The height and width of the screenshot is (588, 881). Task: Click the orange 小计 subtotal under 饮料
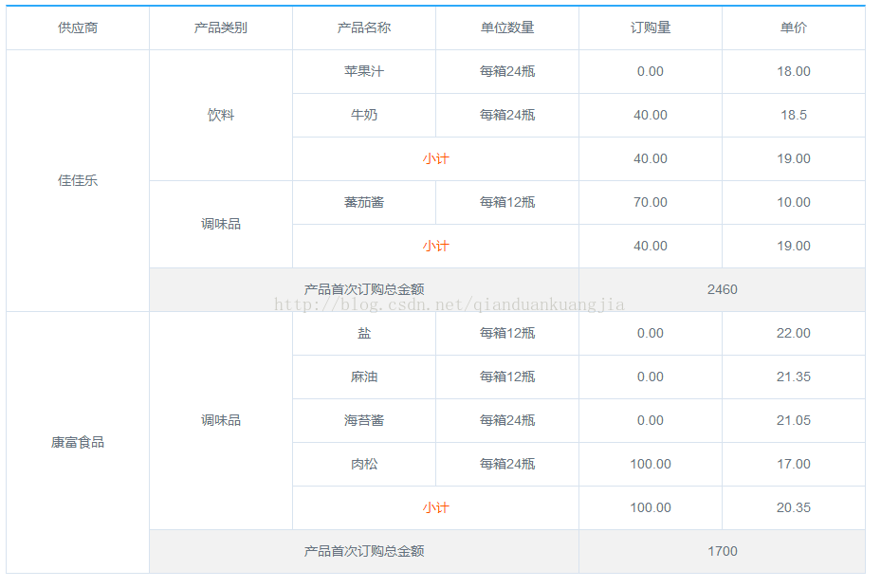click(x=435, y=158)
